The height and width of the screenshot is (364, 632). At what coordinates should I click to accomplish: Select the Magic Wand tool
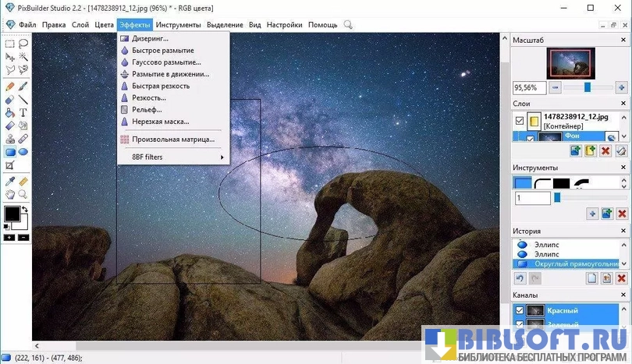(x=23, y=57)
